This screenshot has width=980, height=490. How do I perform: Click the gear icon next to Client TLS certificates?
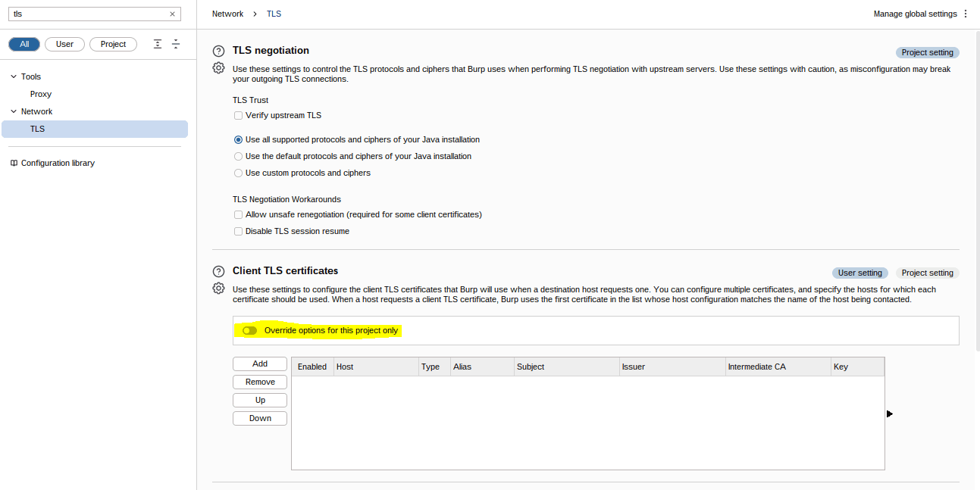tap(218, 289)
